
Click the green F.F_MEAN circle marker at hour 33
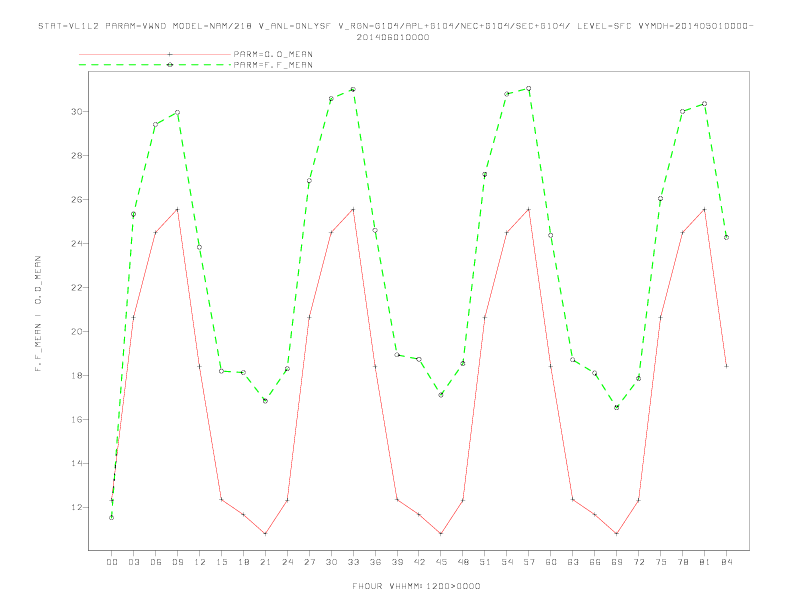pos(353,89)
